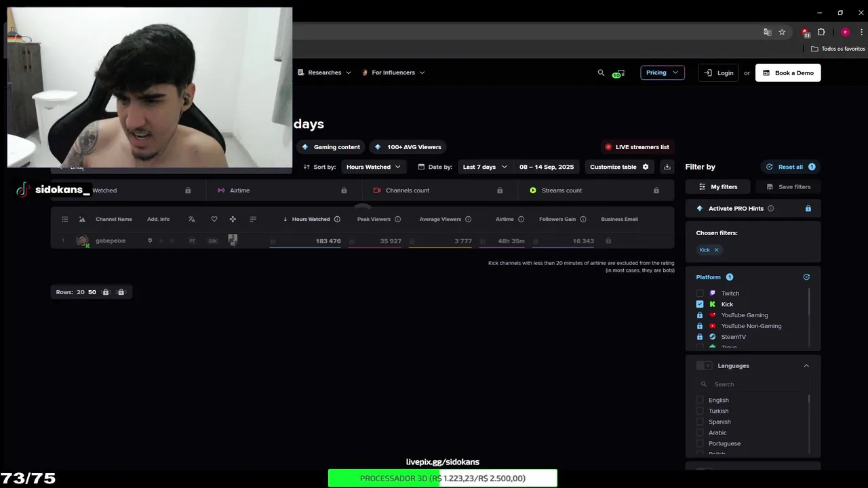Sort by the Hours Watched column header
The image size is (868, 488).
coord(311,219)
